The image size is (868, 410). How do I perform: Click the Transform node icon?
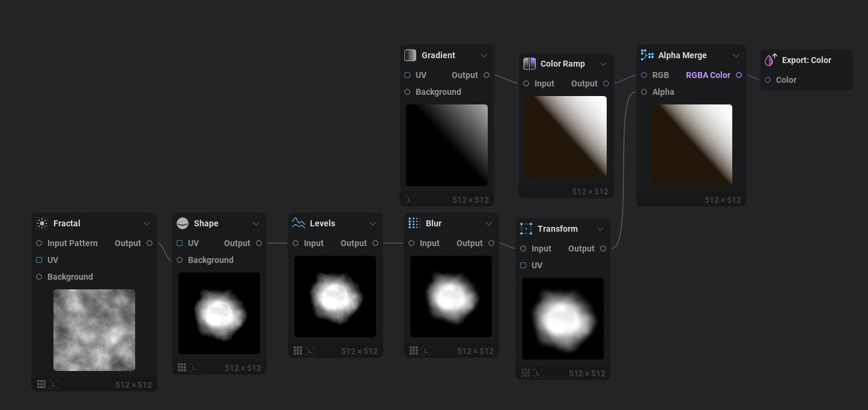(526, 229)
